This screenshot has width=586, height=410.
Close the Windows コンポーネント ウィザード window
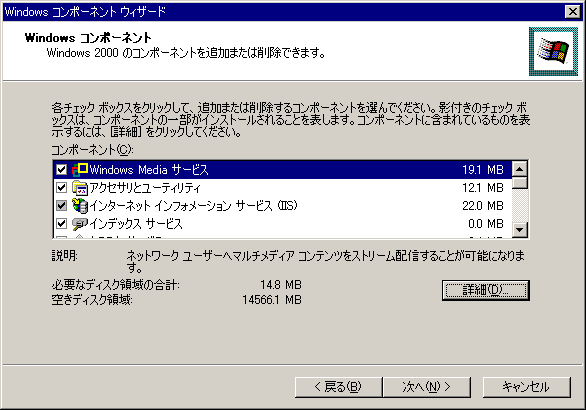(573, 12)
